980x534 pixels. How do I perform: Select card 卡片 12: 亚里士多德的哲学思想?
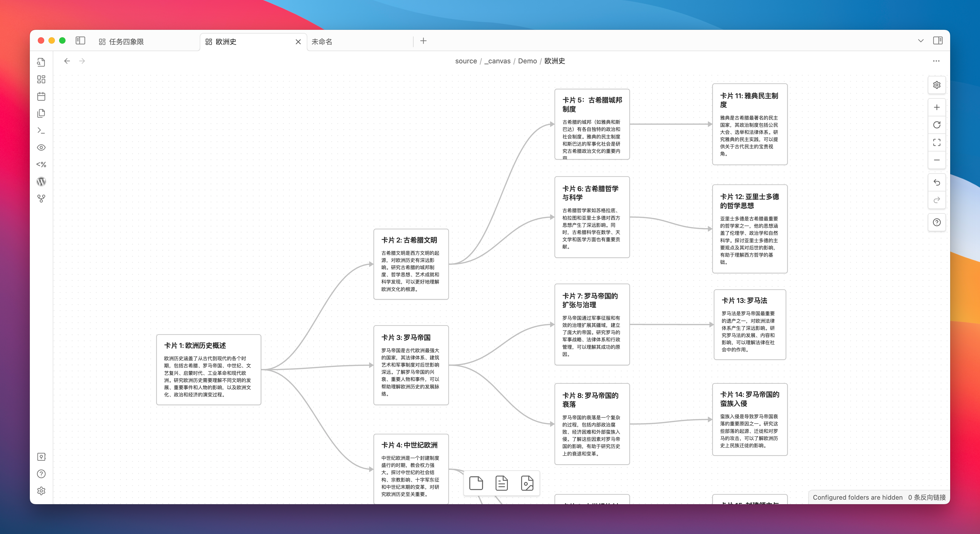point(749,229)
